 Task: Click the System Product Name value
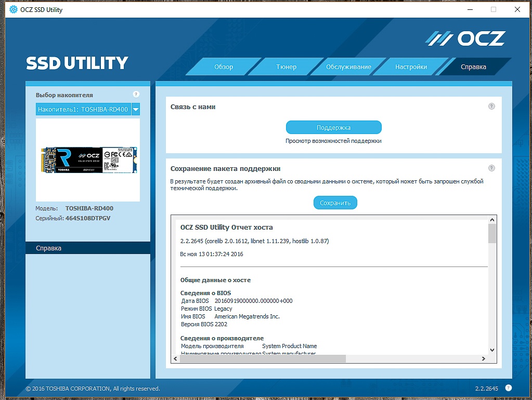290,346
